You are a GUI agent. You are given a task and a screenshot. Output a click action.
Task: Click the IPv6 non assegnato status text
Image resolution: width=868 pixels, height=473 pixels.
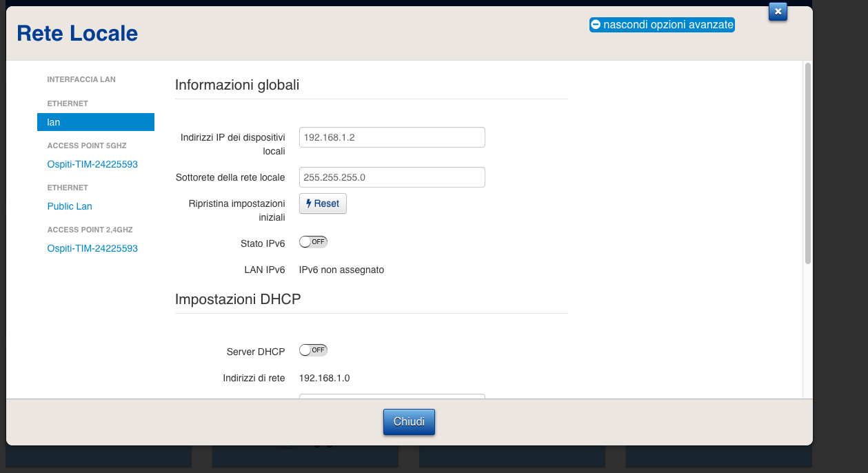coord(341,270)
